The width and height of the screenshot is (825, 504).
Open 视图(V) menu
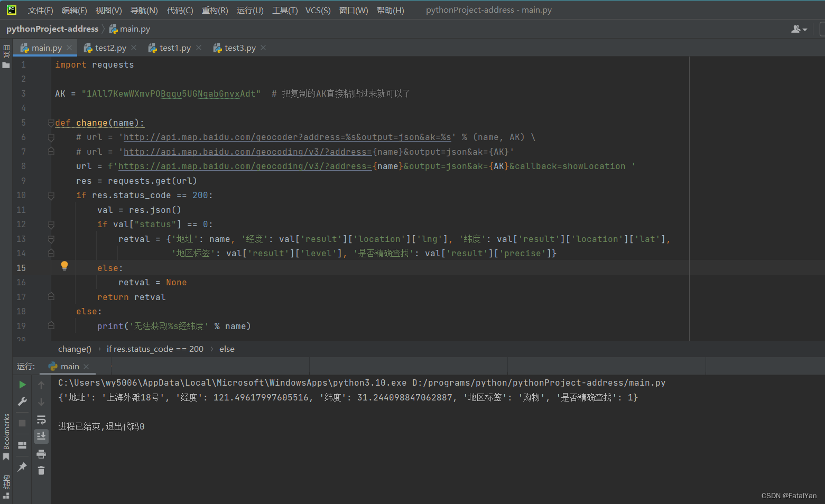[x=108, y=10]
